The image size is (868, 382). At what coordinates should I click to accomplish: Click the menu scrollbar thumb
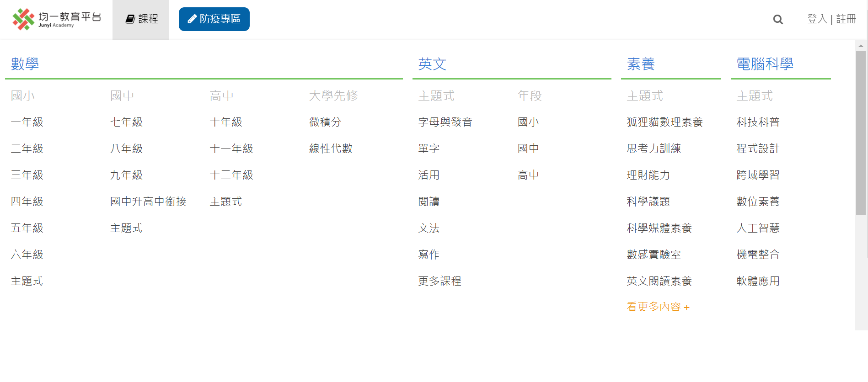point(861,133)
